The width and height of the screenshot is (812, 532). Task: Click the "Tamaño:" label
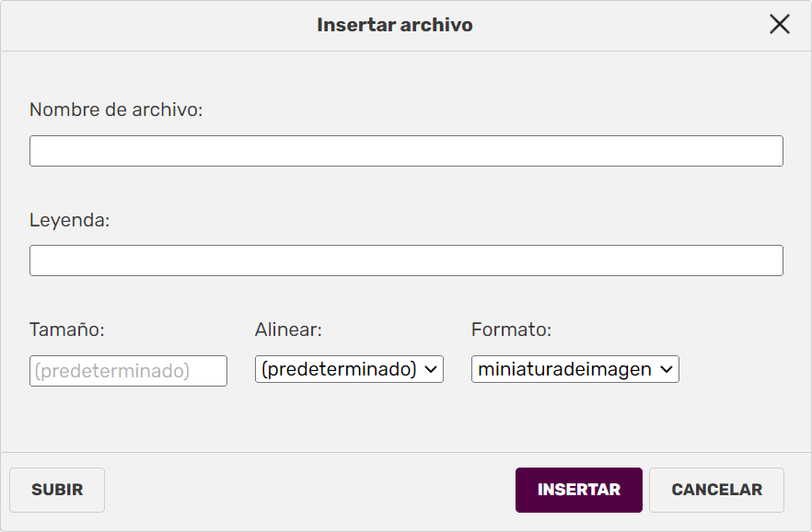point(67,330)
